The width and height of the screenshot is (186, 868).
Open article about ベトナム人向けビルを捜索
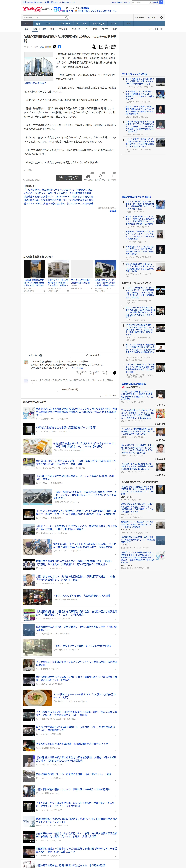(x=82, y=595)
